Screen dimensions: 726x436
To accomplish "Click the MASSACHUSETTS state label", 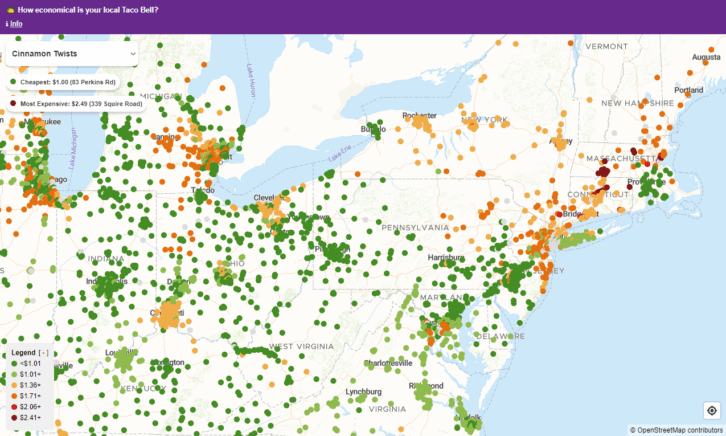I will [621, 159].
